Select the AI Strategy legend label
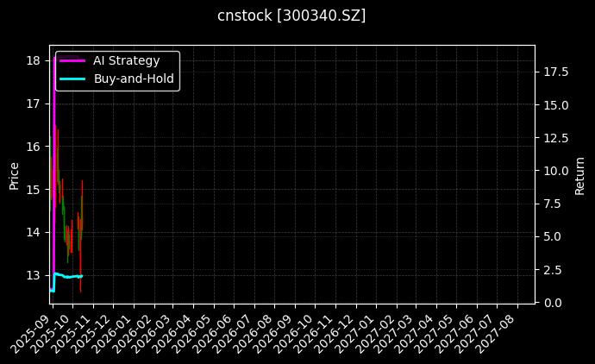Screen dimensions: 595x364 click(126, 60)
